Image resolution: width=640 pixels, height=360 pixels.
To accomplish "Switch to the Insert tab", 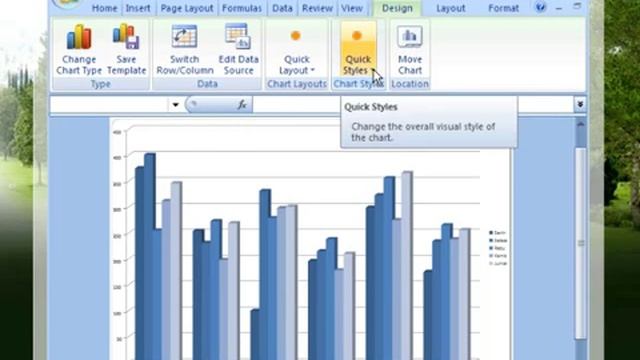I will point(138,8).
